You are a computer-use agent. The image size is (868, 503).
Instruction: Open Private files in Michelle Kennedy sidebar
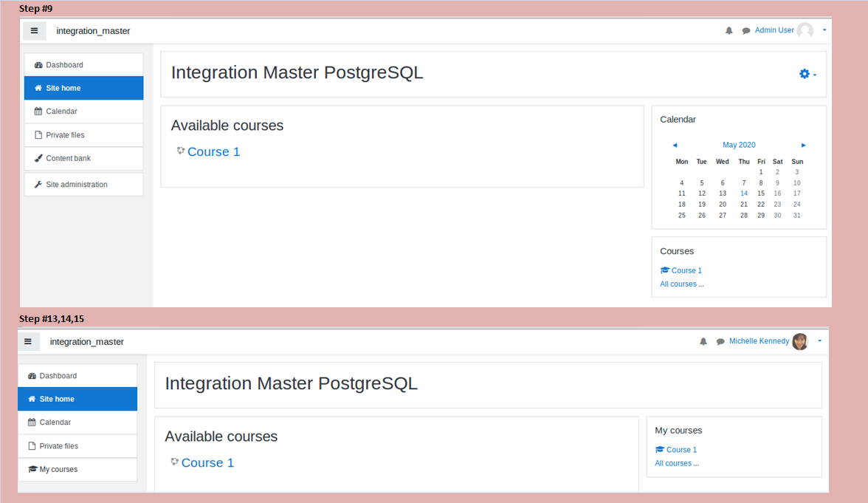(77, 446)
